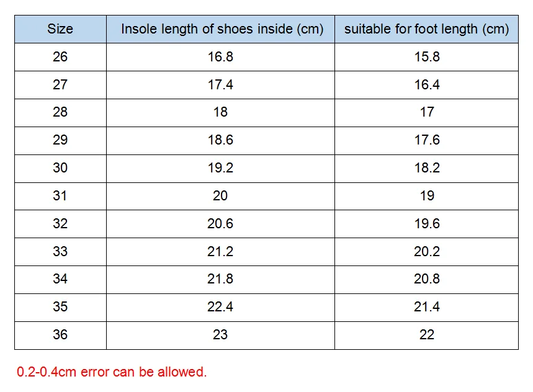Select foot length 15.8 cell
This screenshot has height=392, width=533.
coord(427,56)
